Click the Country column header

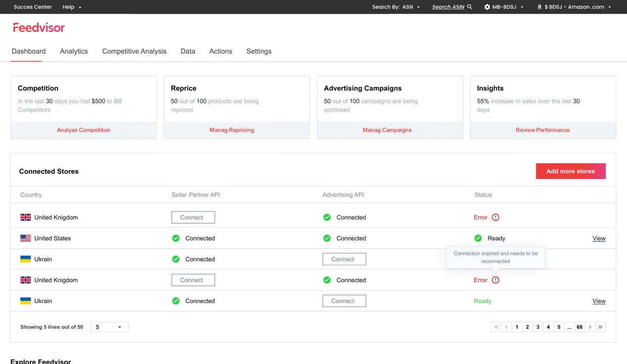click(x=31, y=195)
